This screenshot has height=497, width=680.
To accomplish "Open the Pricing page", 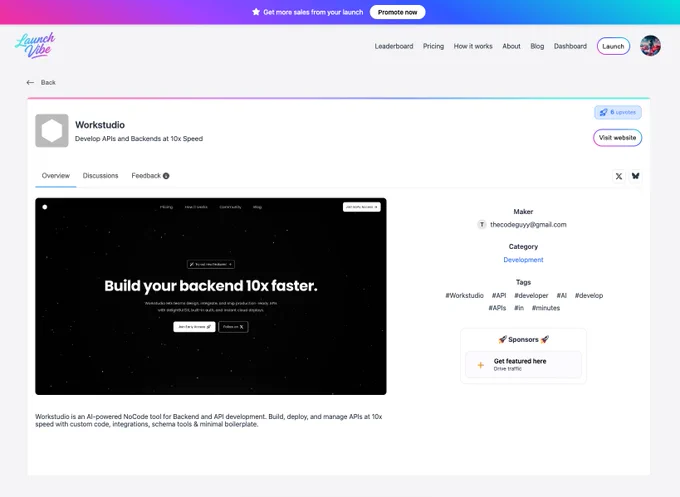I will coord(433,46).
